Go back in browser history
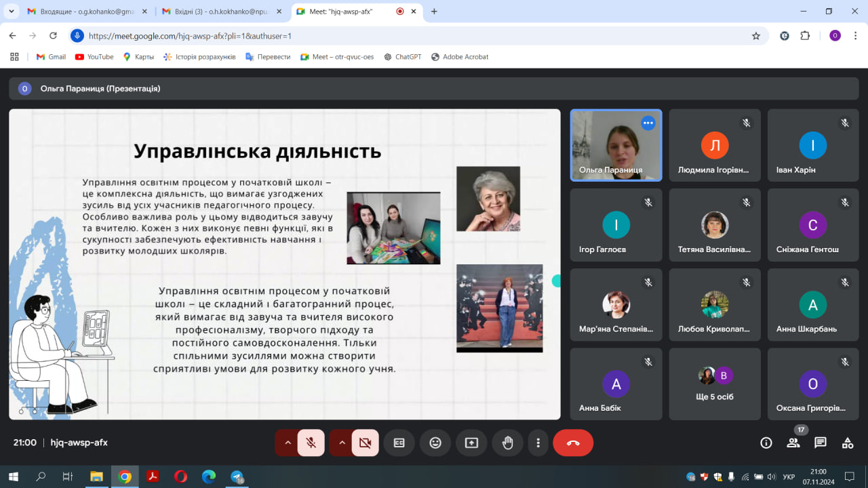This screenshot has width=868, height=488. [x=12, y=36]
